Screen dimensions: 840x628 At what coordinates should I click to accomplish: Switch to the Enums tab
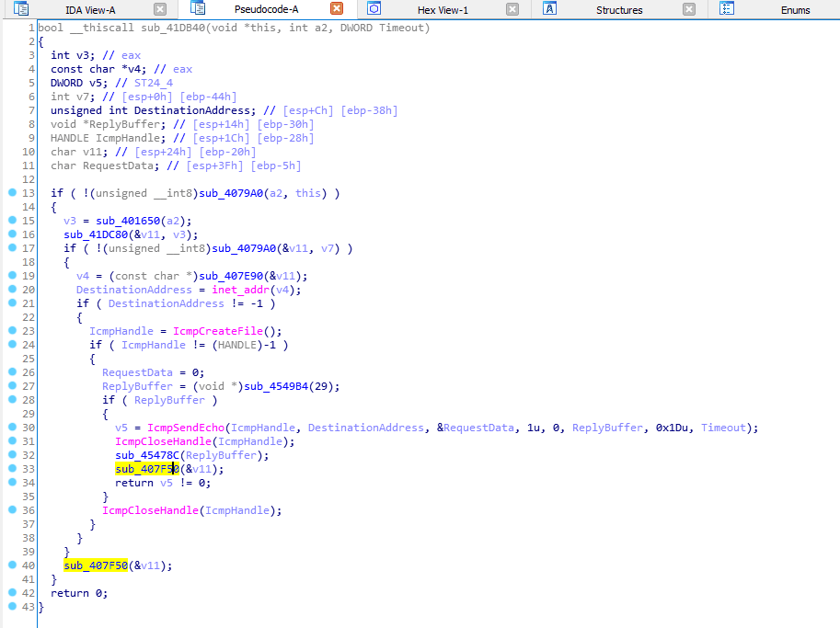click(x=796, y=10)
